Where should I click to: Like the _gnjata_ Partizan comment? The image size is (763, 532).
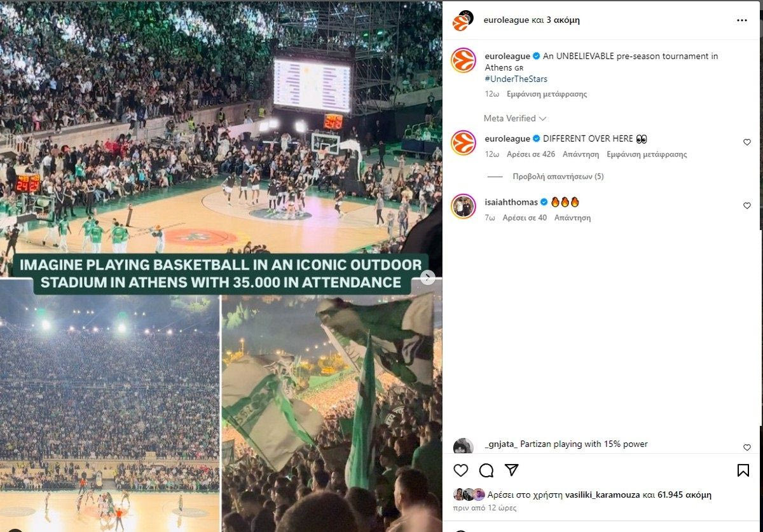click(x=747, y=447)
